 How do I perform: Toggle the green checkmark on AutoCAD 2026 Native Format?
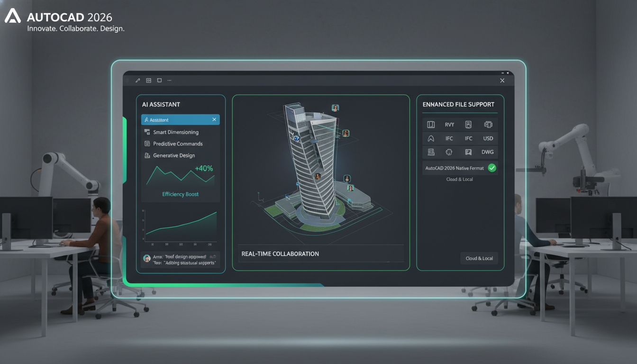pos(492,168)
